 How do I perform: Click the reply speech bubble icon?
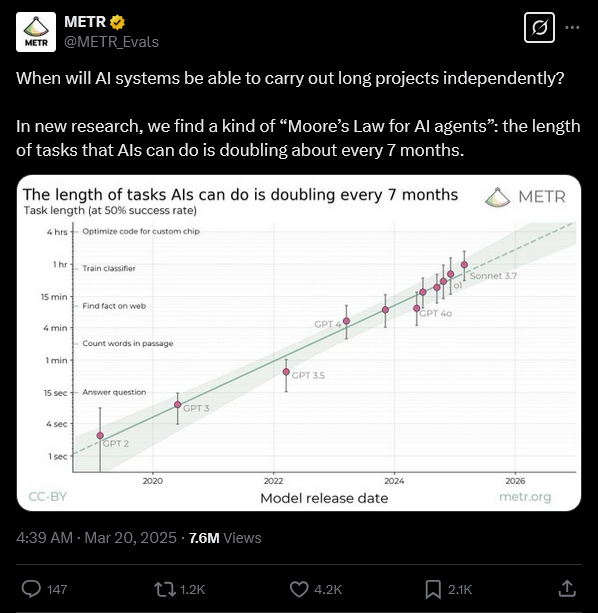[x=31, y=589]
